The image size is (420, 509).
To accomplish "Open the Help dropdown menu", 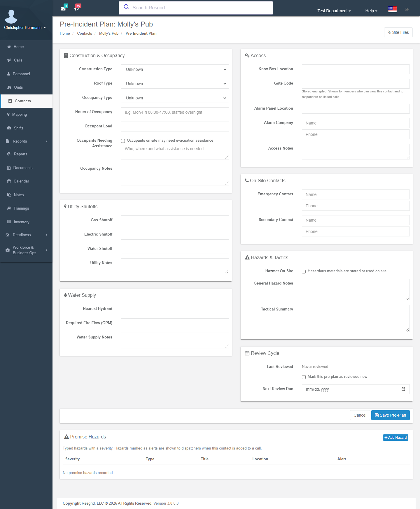I will point(371,11).
